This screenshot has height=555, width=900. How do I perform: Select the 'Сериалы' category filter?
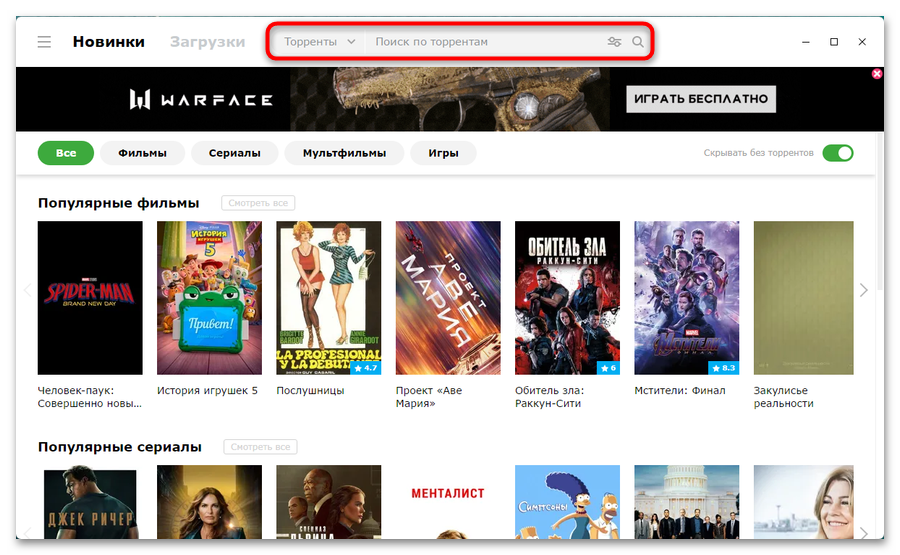[234, 153]
